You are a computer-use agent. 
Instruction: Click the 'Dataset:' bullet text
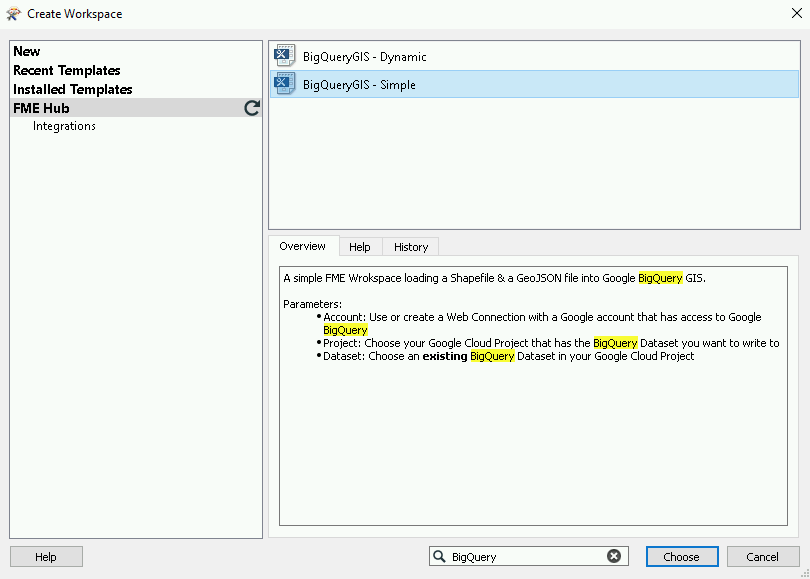509,356
